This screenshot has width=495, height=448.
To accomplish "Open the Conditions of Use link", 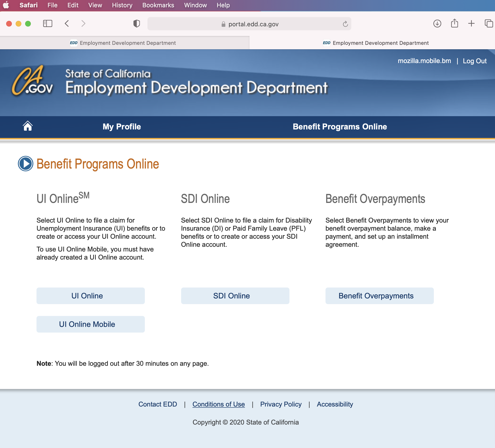I will pyautogui.click(x=219, y=404).
